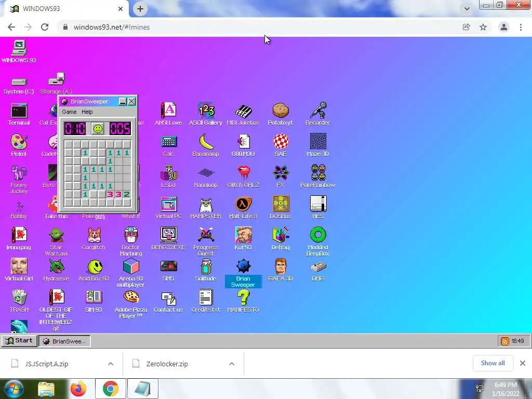
Task: Launch Maze 3D icon
Action: (x=318, y=141)
